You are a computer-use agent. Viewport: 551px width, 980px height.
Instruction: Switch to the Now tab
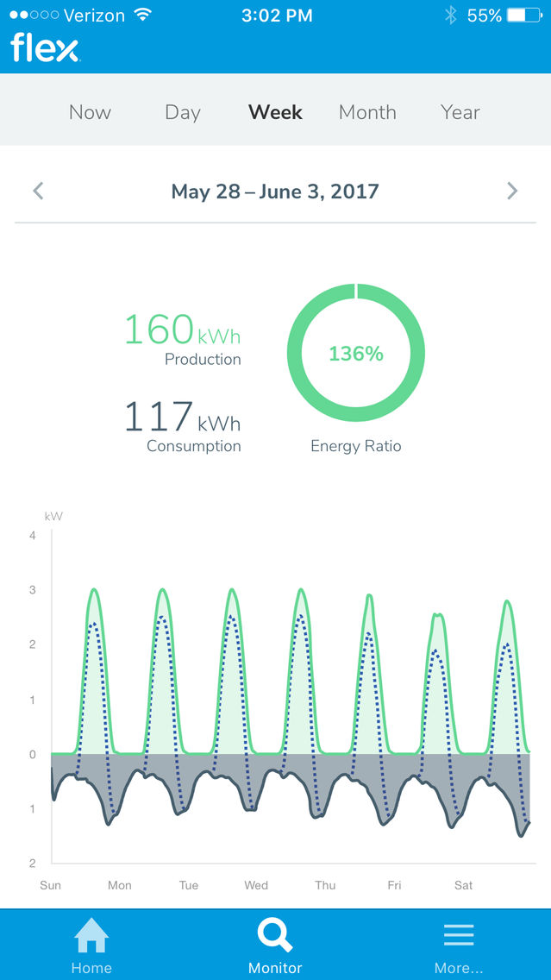(90, 112)
